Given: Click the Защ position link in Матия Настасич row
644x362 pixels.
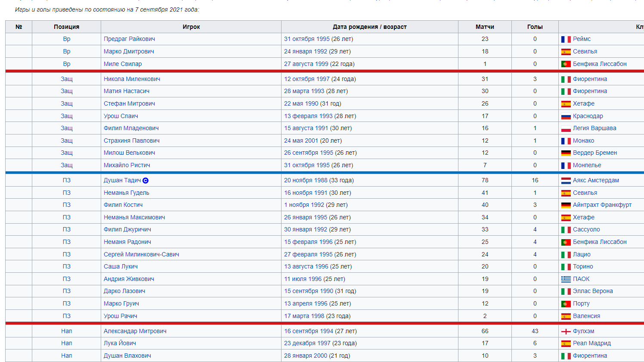Looking at the screenshot, I should pyautogui.click(x=67, y=91).
